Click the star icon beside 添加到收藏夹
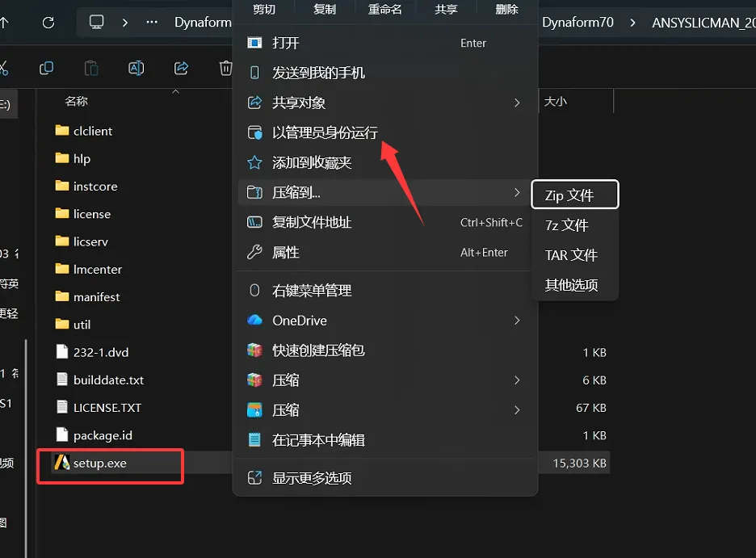The width and height of the screenshot is (756, 558). [254, 162]
